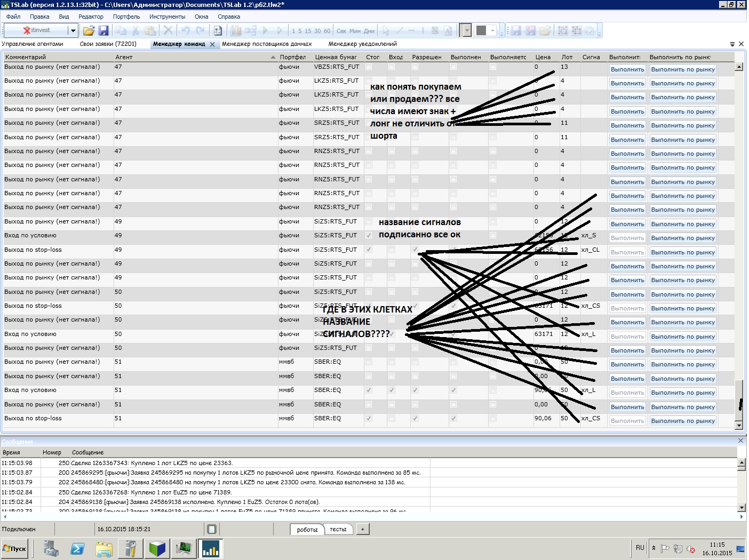Click the Delete X icon in toolbar

[168, 30]
